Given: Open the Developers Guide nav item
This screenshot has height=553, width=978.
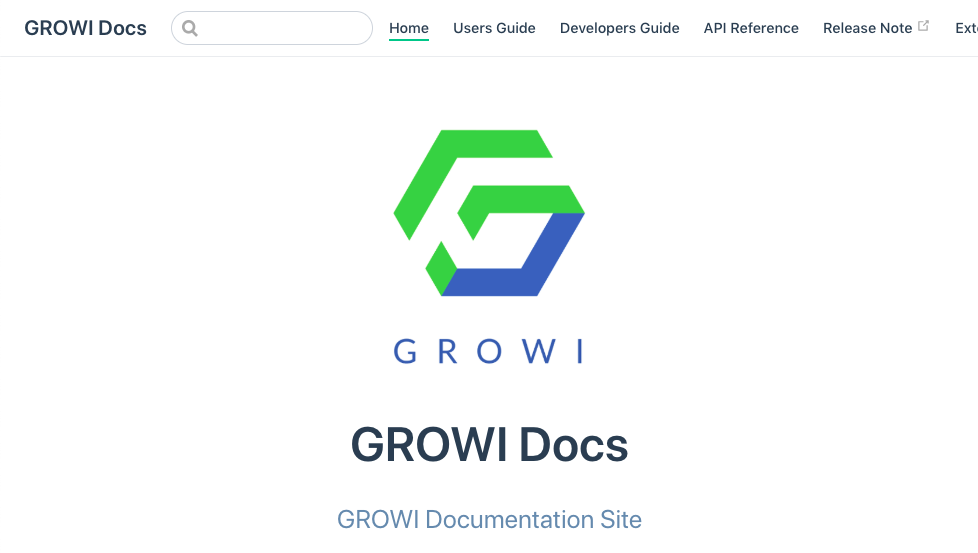Looking at the screenshot, I should pyautogui.click(x=619, y=28).
